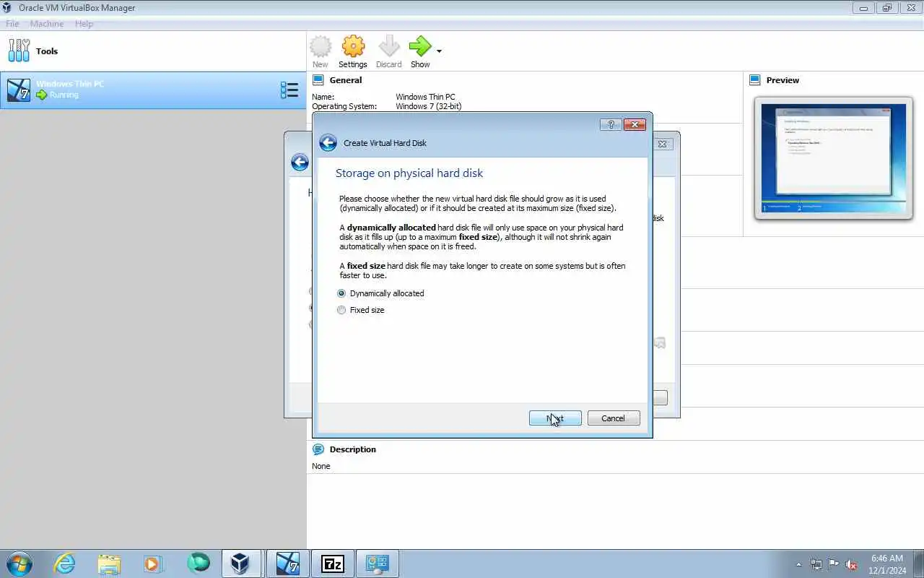Switch to the running VM window taskbar button

coord(287,564)
